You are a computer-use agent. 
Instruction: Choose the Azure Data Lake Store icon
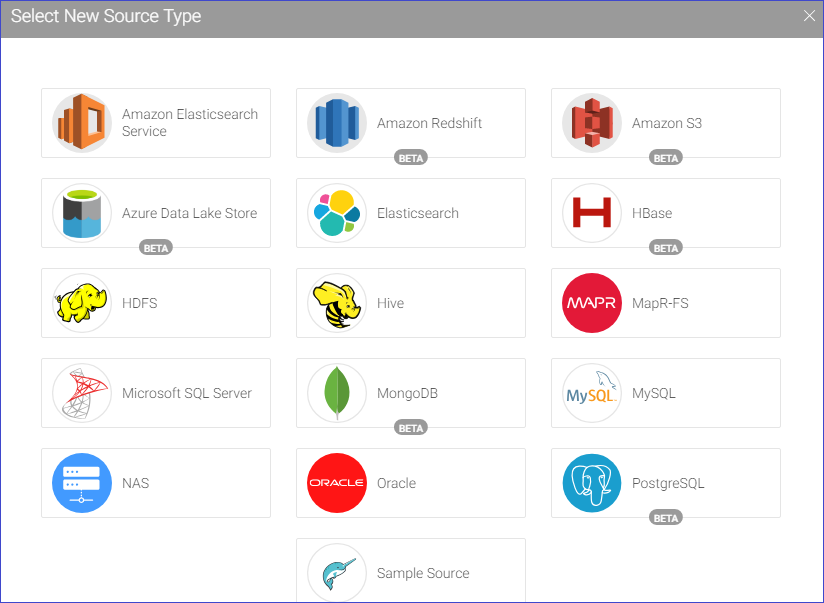tap(82, 213)
